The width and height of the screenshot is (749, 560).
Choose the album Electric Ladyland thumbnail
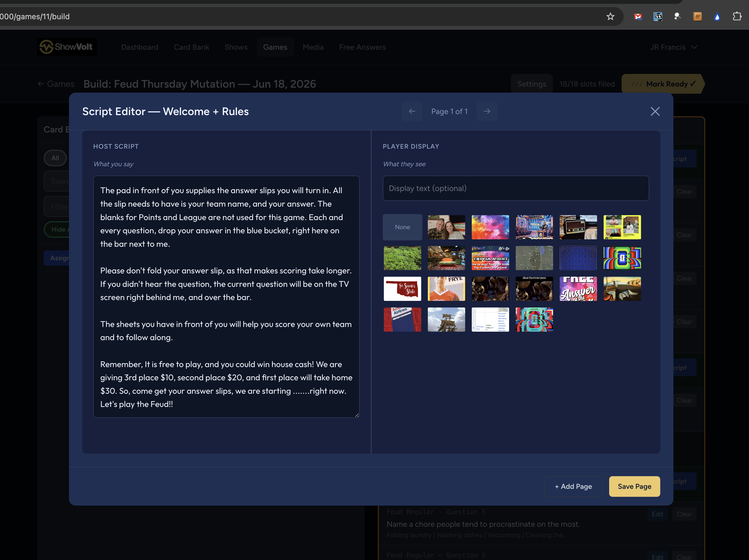pos(534,289)
